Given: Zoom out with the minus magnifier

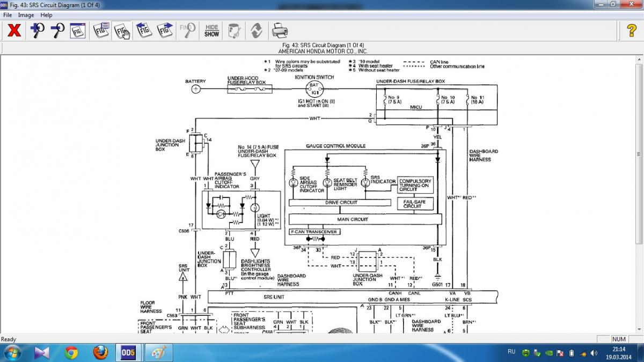Looking at the screenshot, I should coord(57,31).
